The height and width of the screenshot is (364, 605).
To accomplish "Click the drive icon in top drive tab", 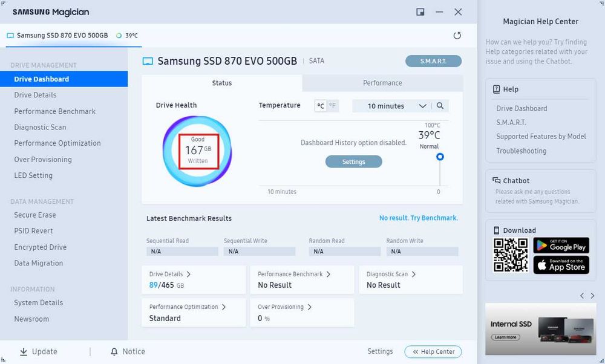I will (10, 36).
